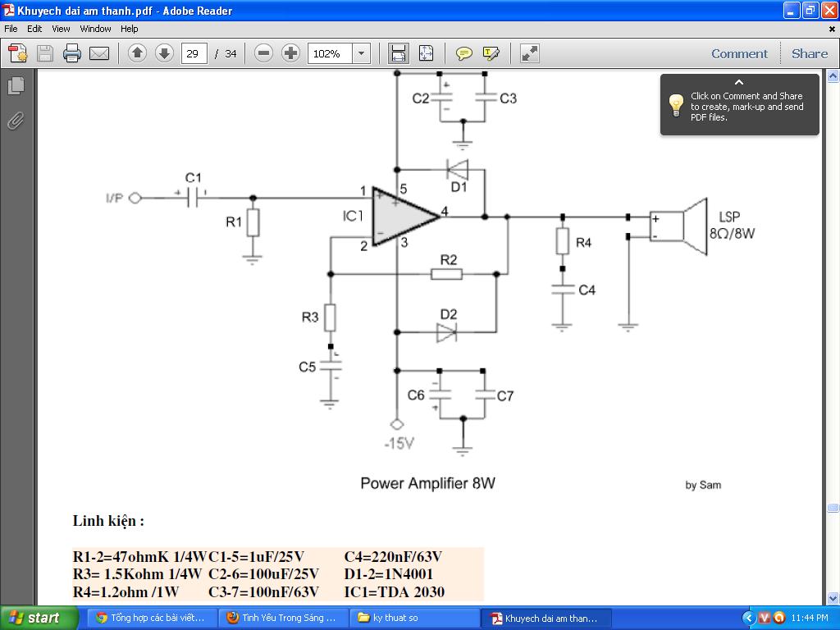Click the Create PDF toolbar icon
Screen dimensions: 840x630
tap(18, 53)
